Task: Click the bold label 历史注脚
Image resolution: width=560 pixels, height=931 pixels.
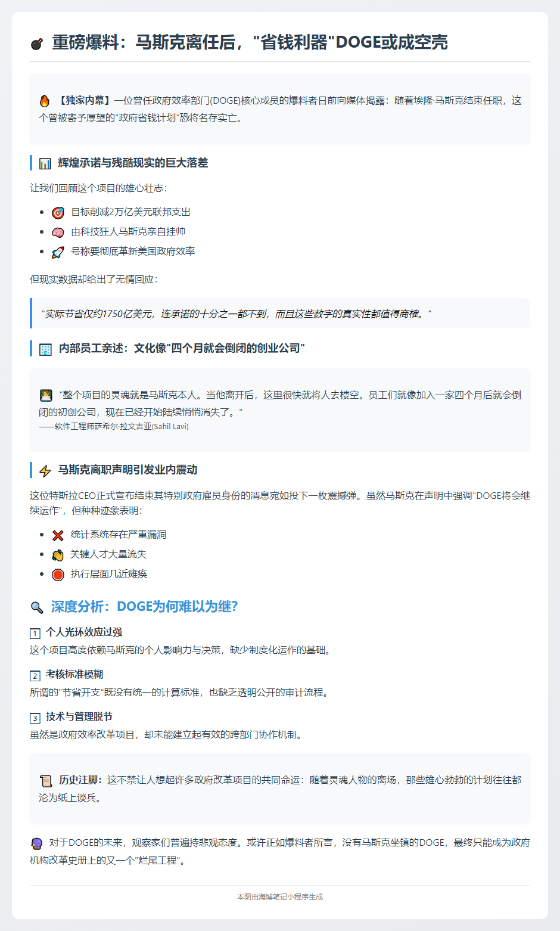Action: [80, 780]
